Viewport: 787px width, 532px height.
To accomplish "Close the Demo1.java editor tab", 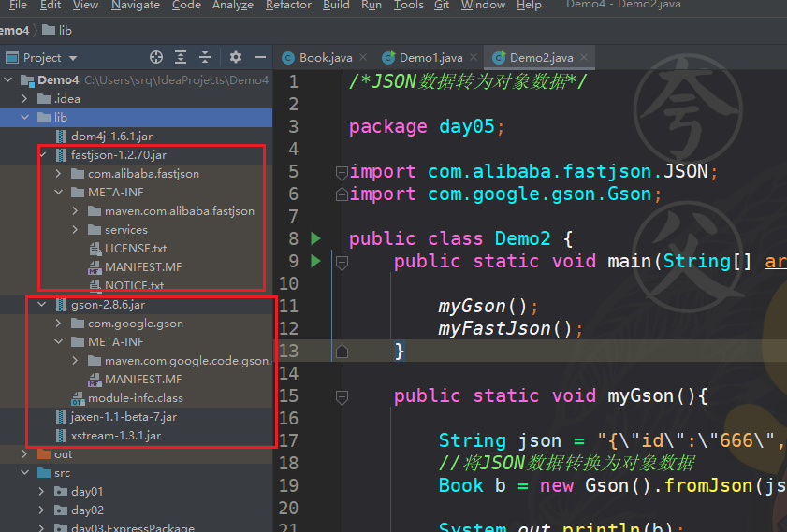I will [474, 57].
